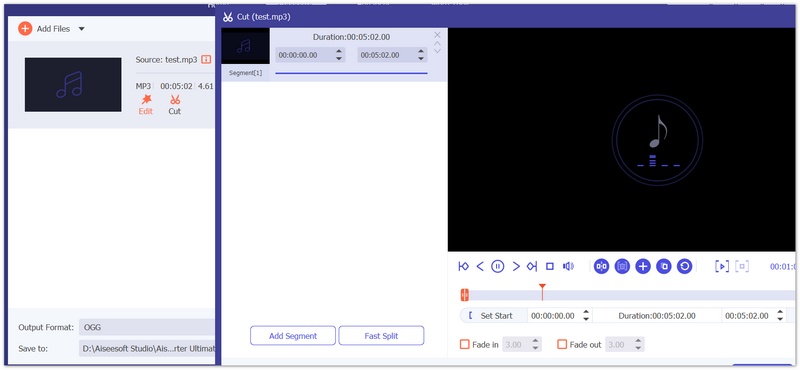Open source info icon next to test.mp3

point(206,59)
